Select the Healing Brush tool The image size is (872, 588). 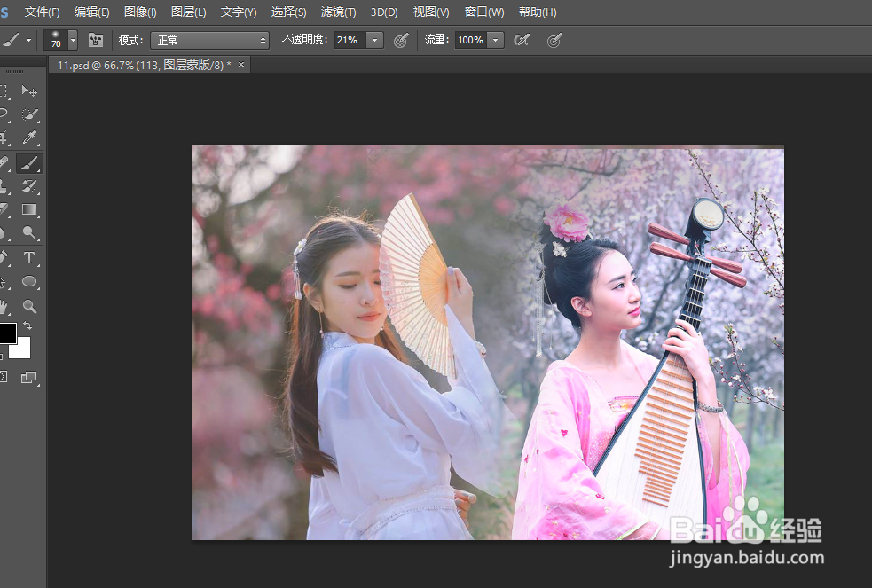pyautogui.click(x=4, y=163)
